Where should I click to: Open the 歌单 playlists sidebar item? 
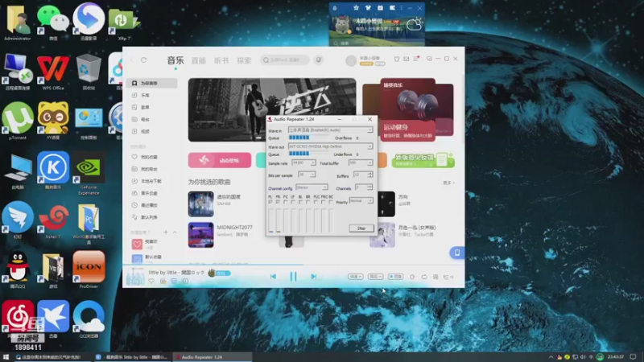(151, 107)
